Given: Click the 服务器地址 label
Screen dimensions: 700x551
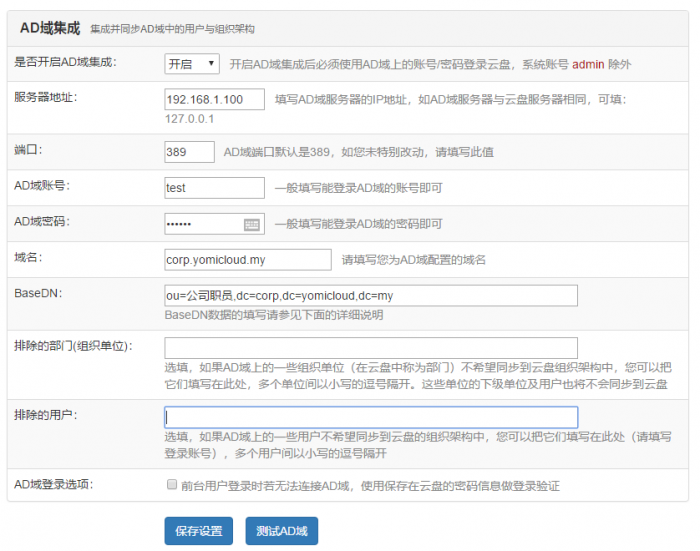Looking at the screenshot, I should (x=46, y=97).
